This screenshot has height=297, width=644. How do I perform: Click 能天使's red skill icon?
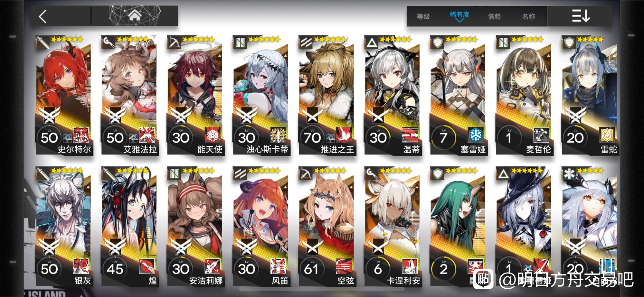click(213, 135)
